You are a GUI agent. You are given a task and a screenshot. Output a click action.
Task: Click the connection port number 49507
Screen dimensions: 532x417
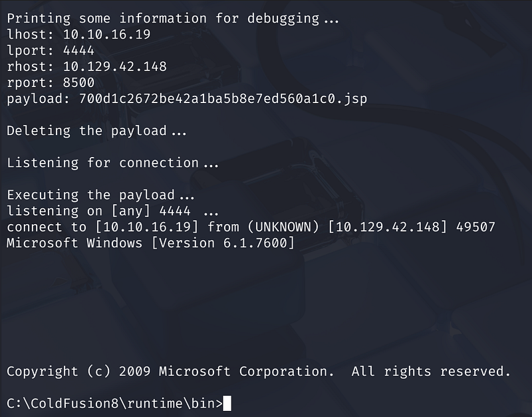pos(475,227)
